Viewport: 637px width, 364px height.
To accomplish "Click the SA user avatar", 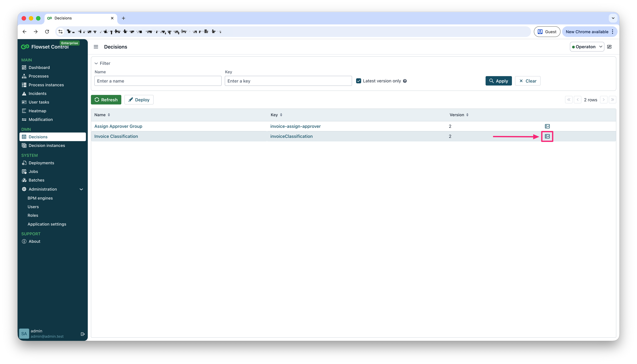I will (x=24, y=333).
